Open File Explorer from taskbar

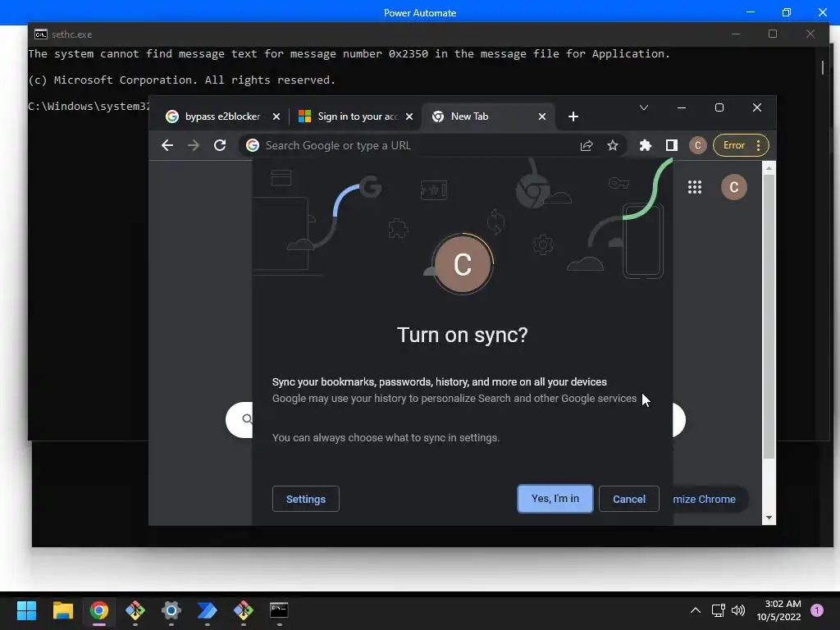(x=62, y=610)
